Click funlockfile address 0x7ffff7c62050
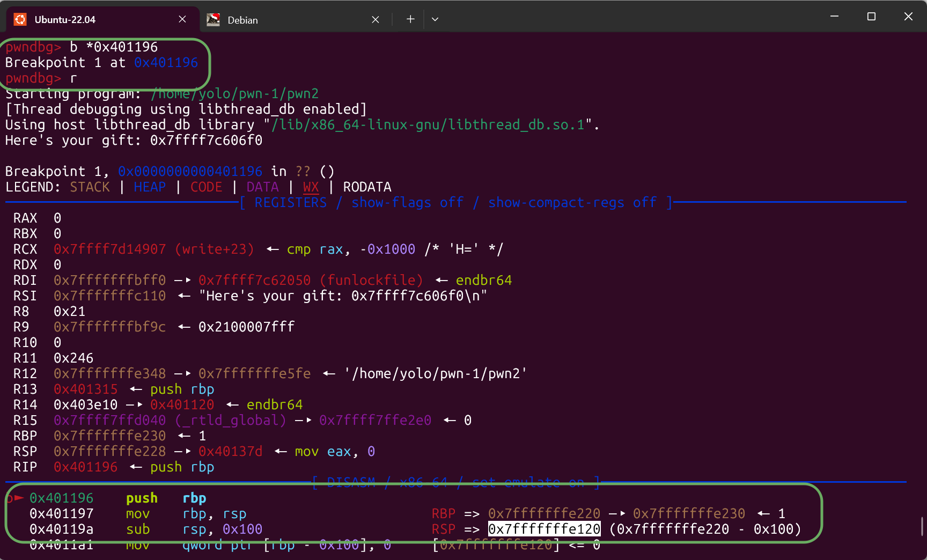Image resolution: width=927 pixels, height=560 pixels. point(254,281)
